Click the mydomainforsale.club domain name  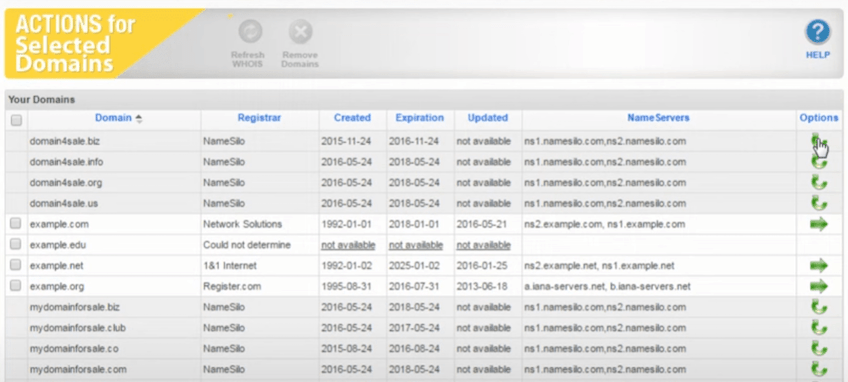pyautogui.click(x=78, y=328)
